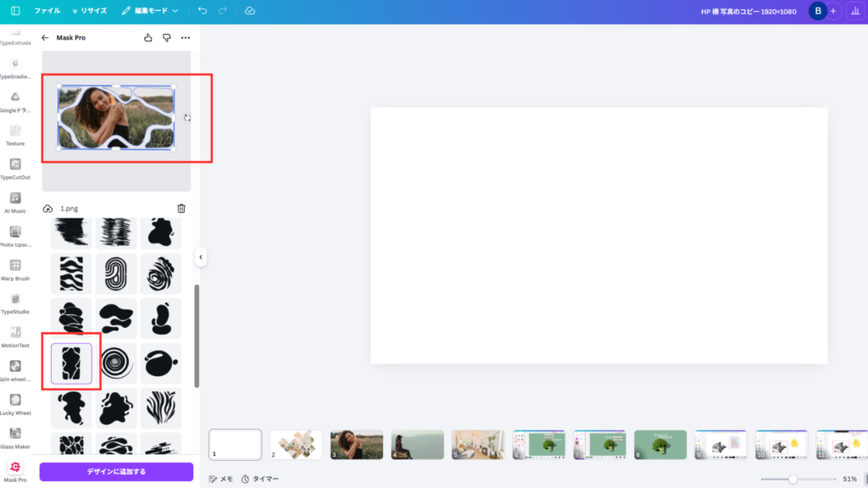Screen dimensions: 868x488
Task: Delete 1.png with the trash icon
Action: click(181, 208)
